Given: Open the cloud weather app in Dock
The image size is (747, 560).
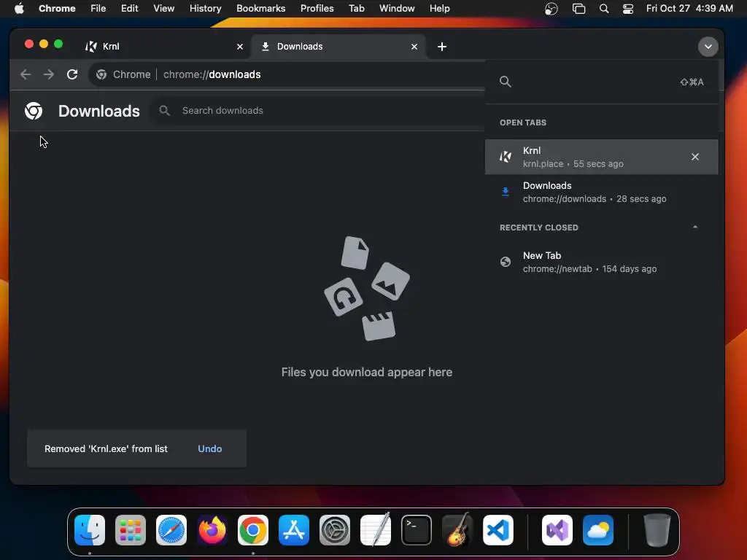Looking at the screenshot, I should (598, 530).
